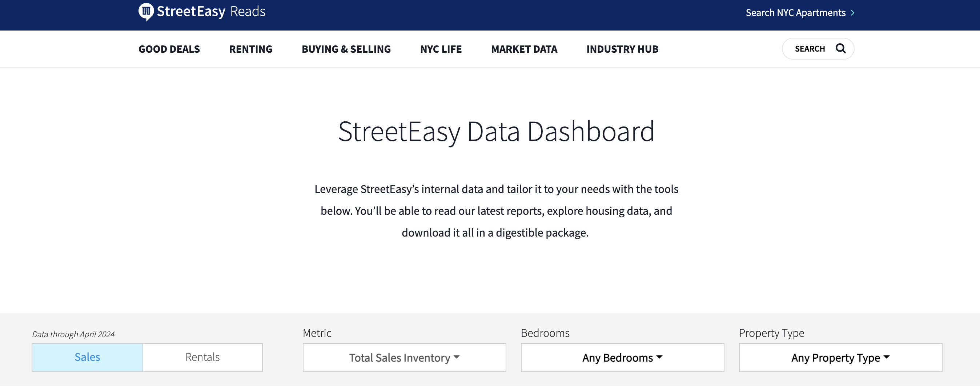Image resolution: width=980 pixels, height=391 pixels.
Task: Select the NYC Life navigation item
Action: (x=441, y=49)
